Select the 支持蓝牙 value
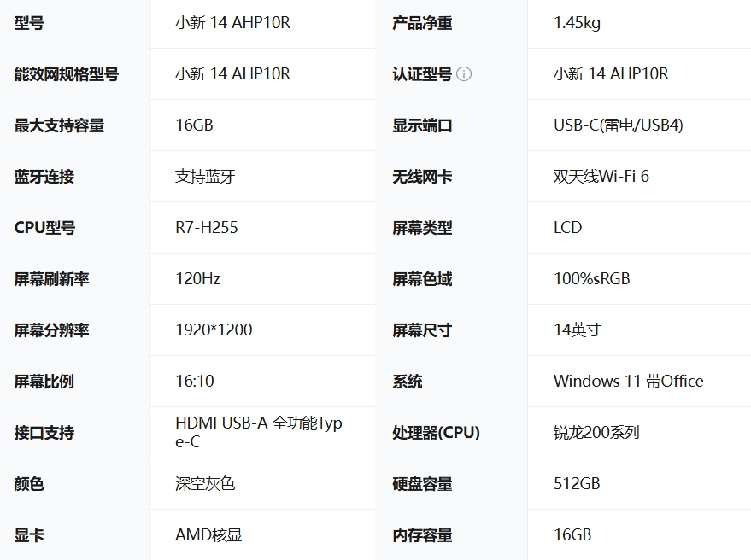The image size is (751, 560). 205,177
